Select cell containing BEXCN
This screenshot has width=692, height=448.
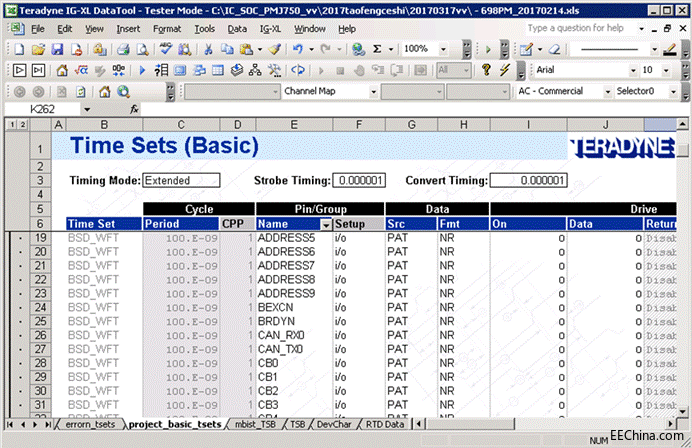[x=294, y=308]
